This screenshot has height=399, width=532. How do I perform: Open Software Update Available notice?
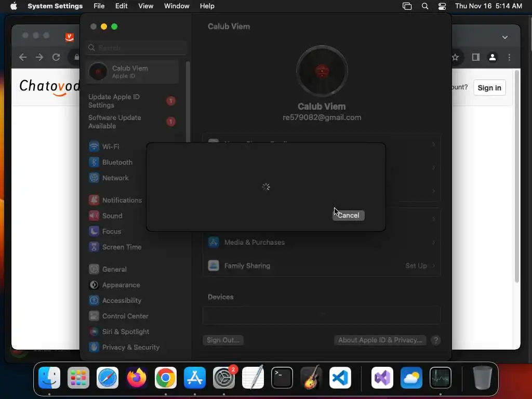pos(132,122)
